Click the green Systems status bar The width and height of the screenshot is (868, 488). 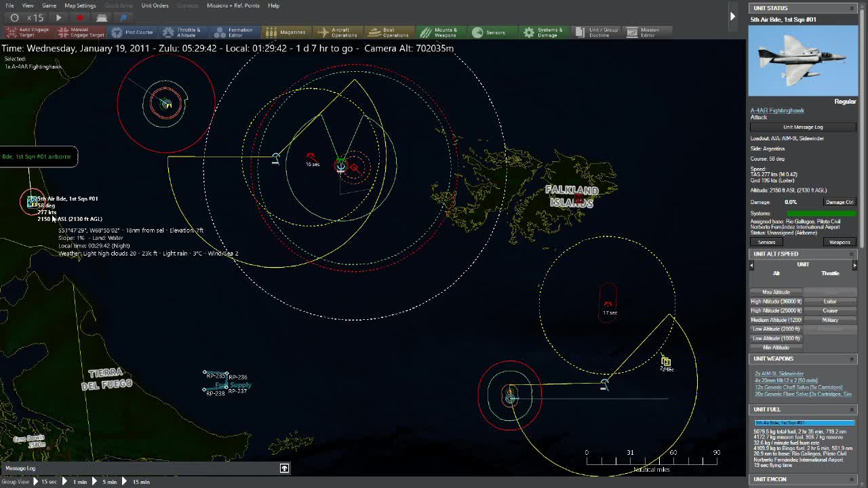click(x=821, y=213)
